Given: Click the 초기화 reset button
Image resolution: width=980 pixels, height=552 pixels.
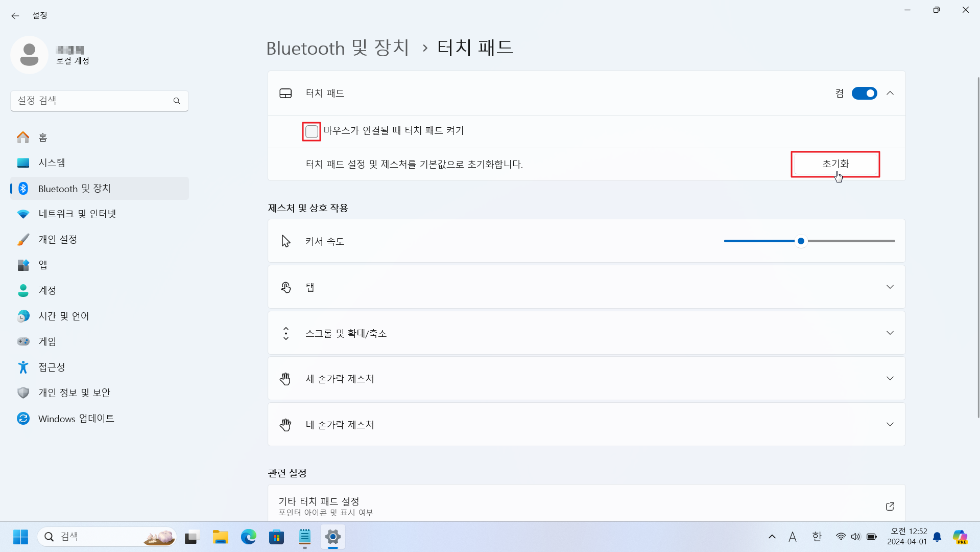Looking at the screenshot, I should pos(835,164).
